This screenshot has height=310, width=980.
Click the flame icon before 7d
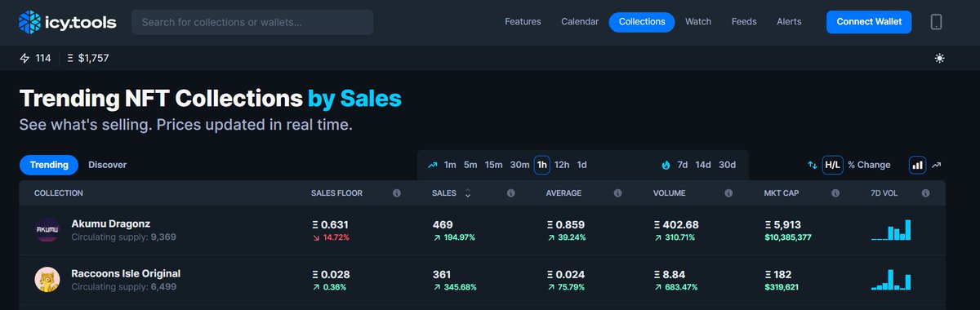click(666, 165)
